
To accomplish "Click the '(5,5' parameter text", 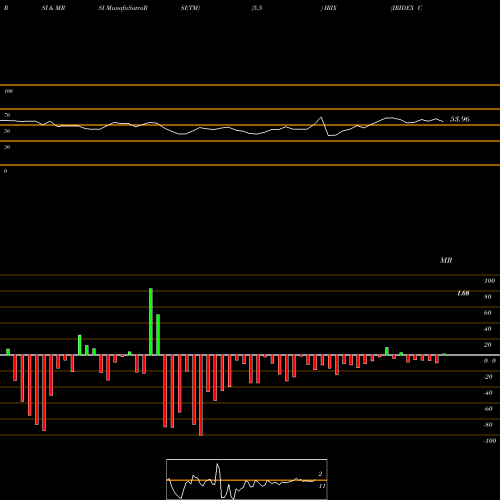I will [257, 8].
